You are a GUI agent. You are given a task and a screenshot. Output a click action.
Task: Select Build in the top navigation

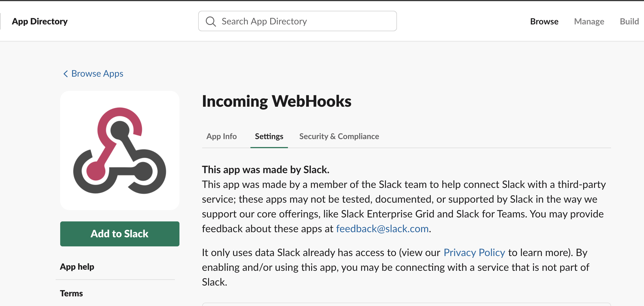[x=629, y=21]
